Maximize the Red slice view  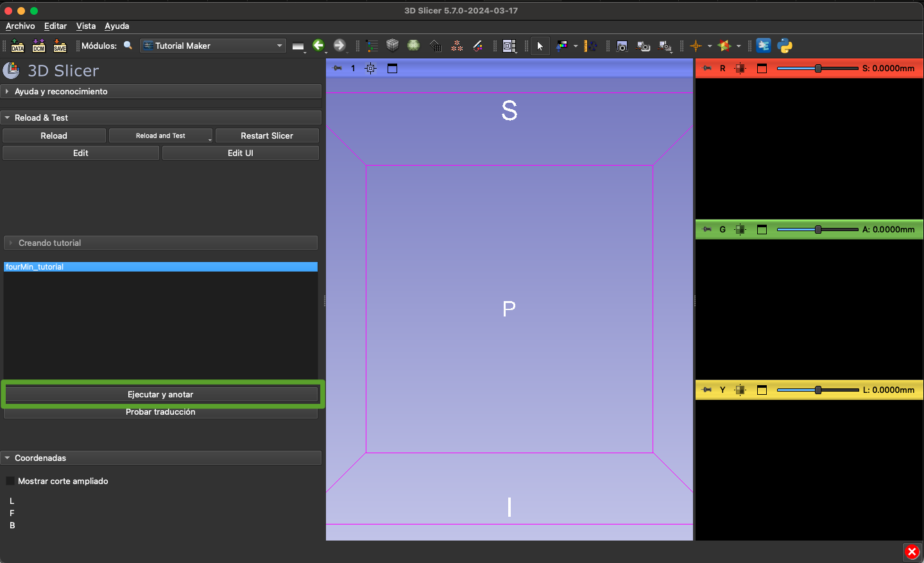click(x=762, y=68)
